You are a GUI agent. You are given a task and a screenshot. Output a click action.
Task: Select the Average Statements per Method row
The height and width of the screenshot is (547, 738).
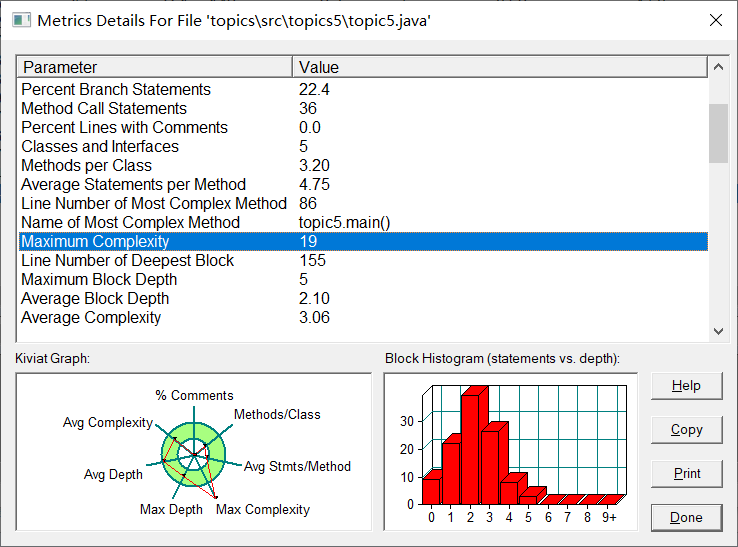pyautogui.click(x=362, y=185)
